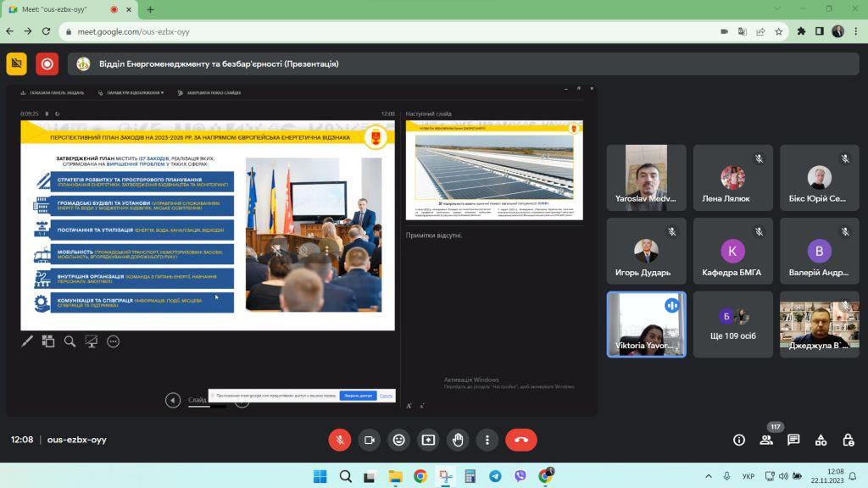The image size is (868, 488).
Task: Open the activities icon
Action: point(821,440)
